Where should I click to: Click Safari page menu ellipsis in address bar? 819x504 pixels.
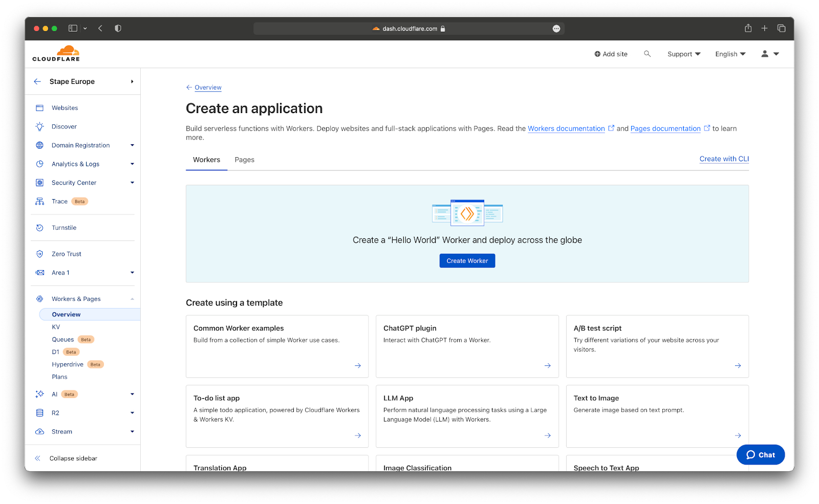coord(556,29)
